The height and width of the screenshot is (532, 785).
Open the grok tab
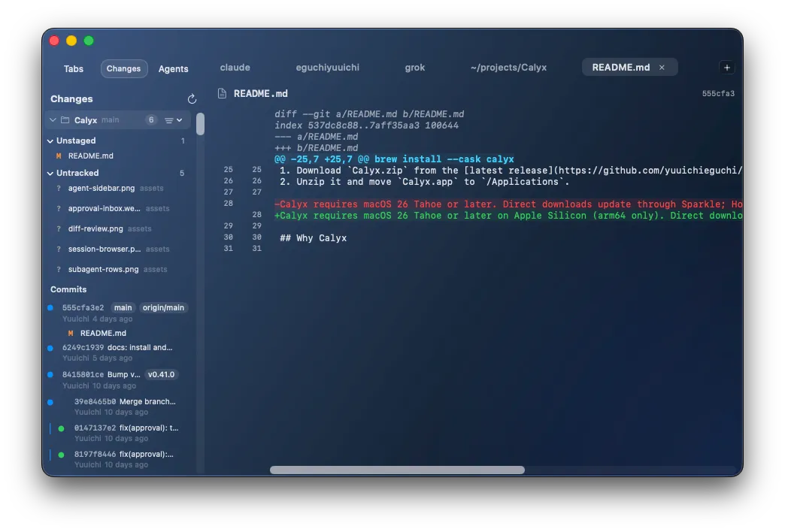(414, 68)
